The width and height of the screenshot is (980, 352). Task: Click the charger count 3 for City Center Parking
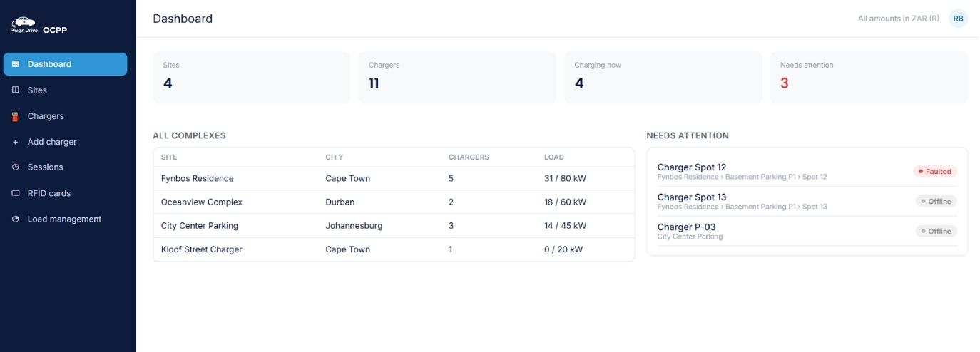(451, 226)
